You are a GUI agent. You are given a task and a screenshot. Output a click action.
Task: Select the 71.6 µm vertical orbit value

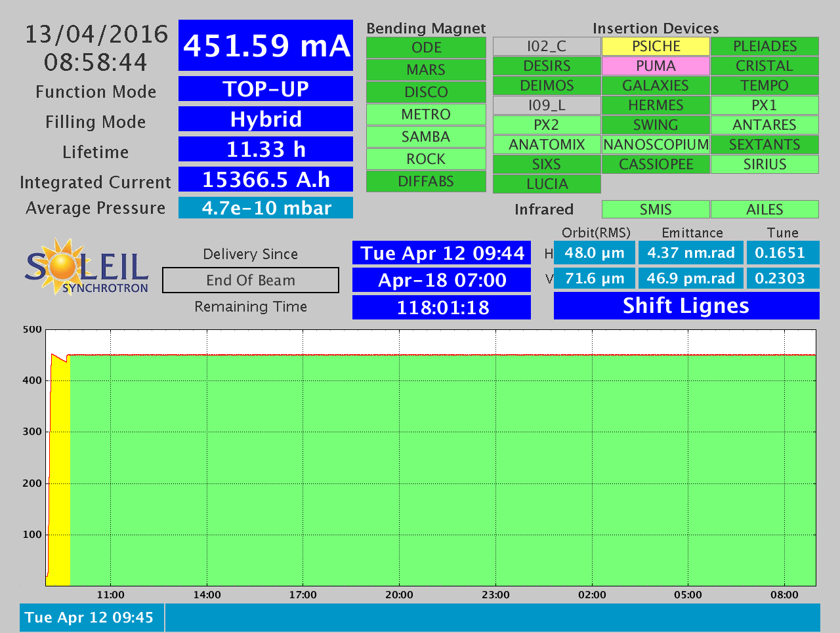(595, 278)
